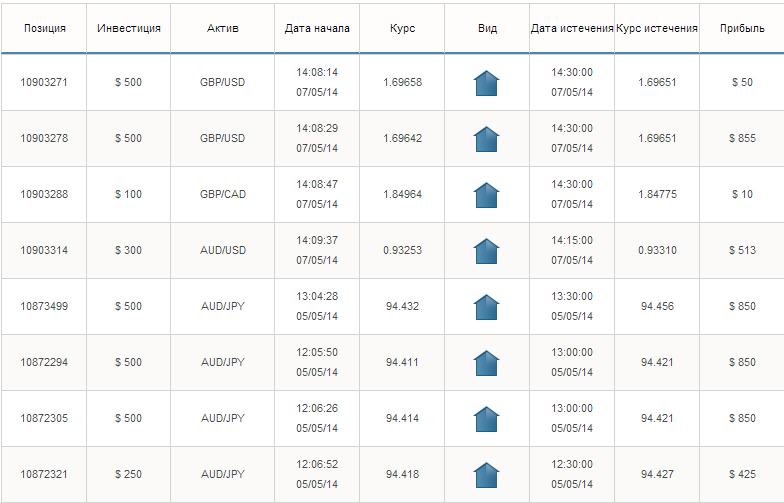Select position number 10872321

pos(44,474)
